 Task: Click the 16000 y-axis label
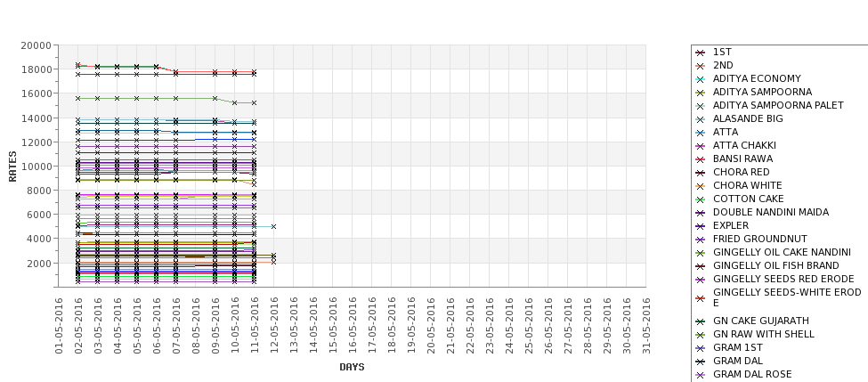click(x=36, y=93)
